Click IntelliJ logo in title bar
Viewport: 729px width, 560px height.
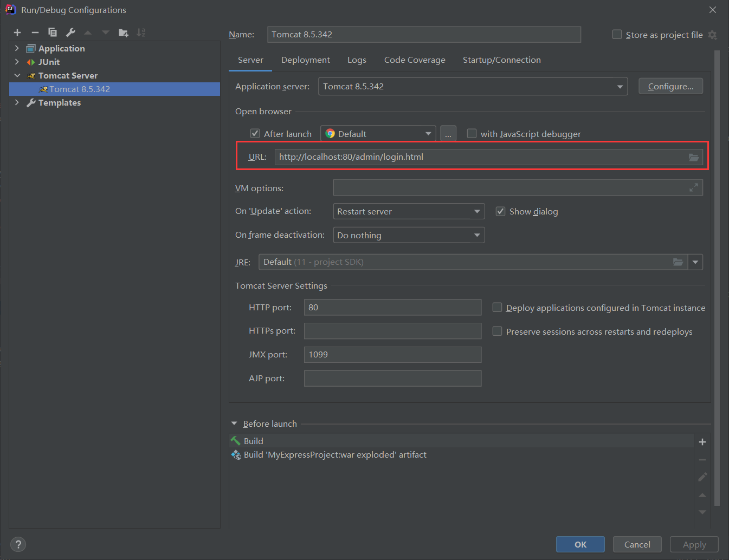click(10, 10)
